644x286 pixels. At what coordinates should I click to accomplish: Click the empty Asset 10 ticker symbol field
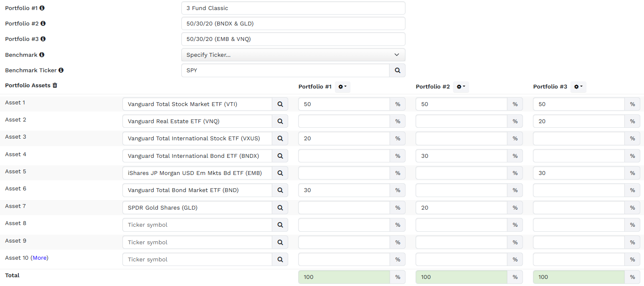[x=197, y=259]
